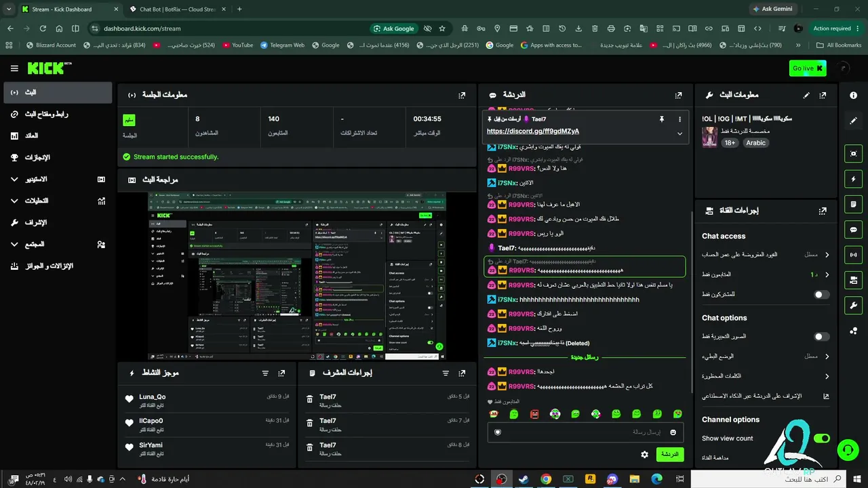The image size is (868, 488).
Task: Open the browser tab search dropdown
Action: coord(9,9)
